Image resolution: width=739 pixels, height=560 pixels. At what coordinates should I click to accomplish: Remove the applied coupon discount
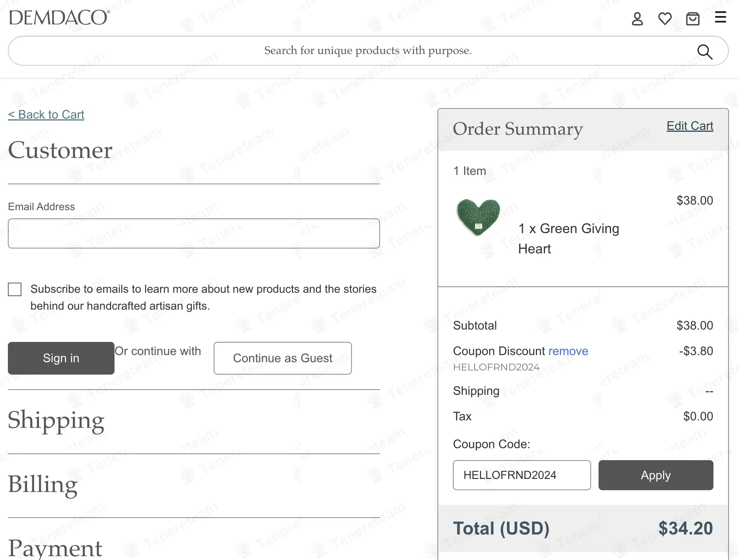pos(568,351)
